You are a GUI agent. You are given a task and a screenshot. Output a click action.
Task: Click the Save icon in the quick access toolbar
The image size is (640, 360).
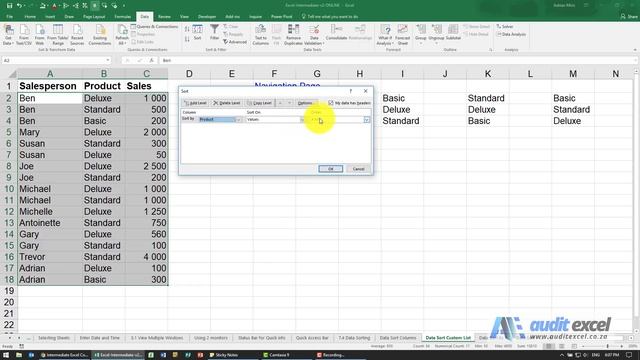9,6
